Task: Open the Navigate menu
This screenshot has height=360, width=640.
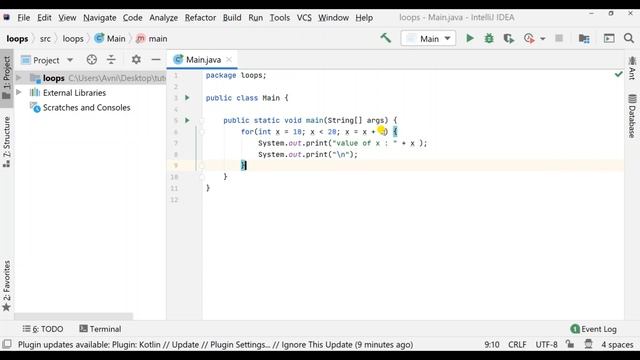Action: pos(100,18)
